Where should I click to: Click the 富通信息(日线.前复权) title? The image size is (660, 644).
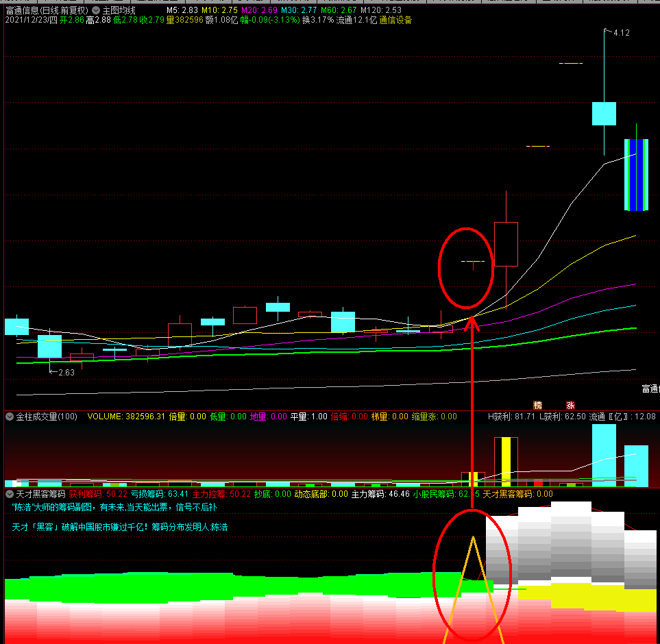[47, 10]
